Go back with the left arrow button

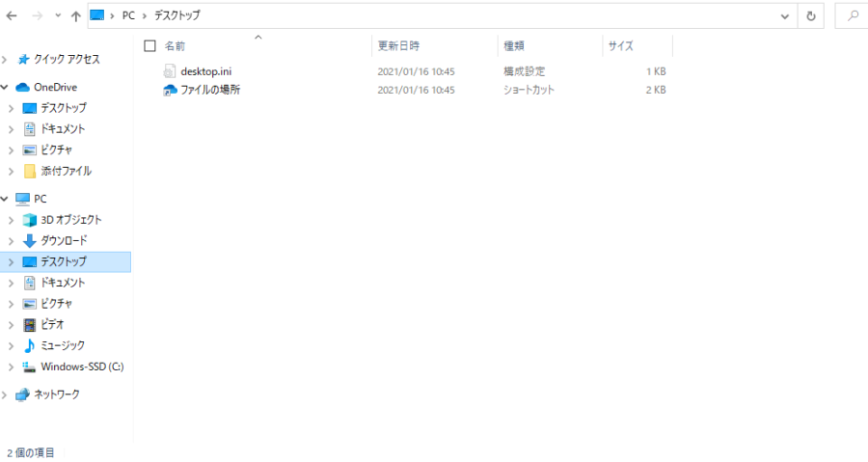coord(11,16)
